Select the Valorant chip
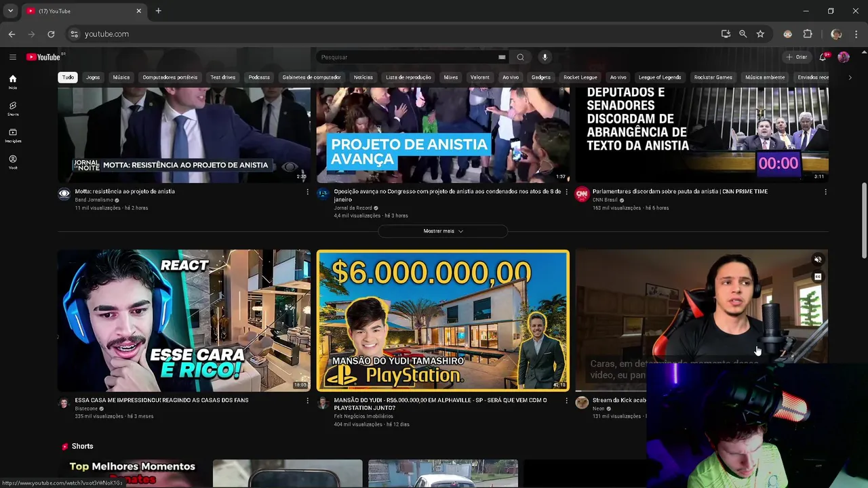Viewport: 868px width, 488px height. pos(480,77)
